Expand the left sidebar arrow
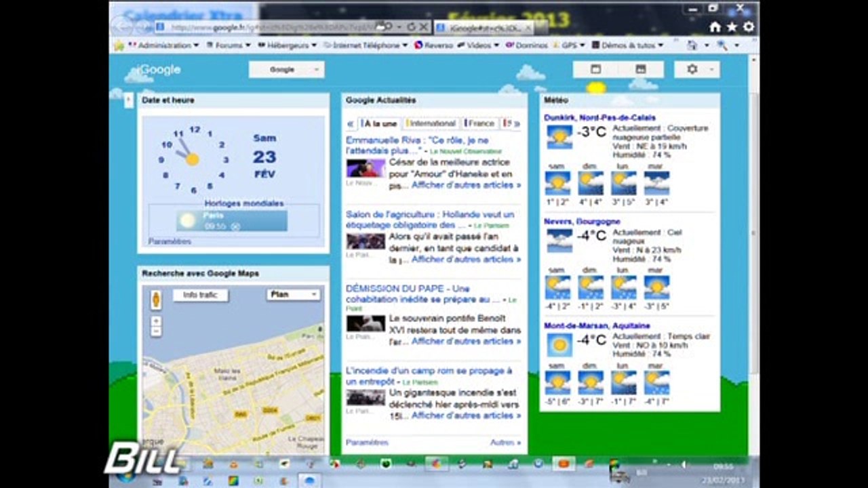 pyautogui.click(x=129, y=100)
